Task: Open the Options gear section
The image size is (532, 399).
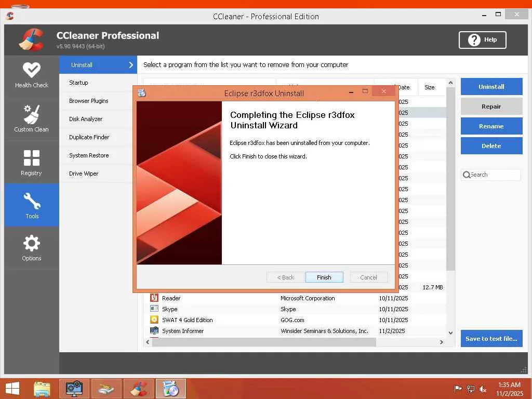Action: 32,248
